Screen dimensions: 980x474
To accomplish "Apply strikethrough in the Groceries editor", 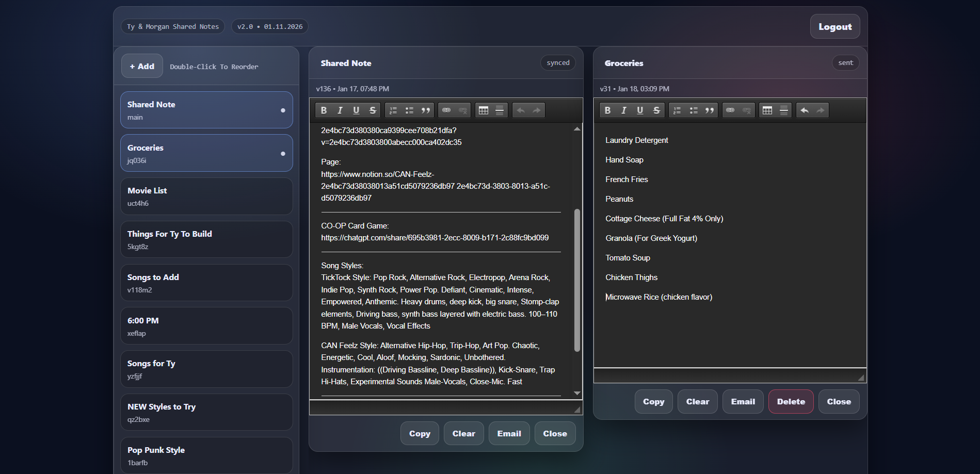I will point(656,110).
